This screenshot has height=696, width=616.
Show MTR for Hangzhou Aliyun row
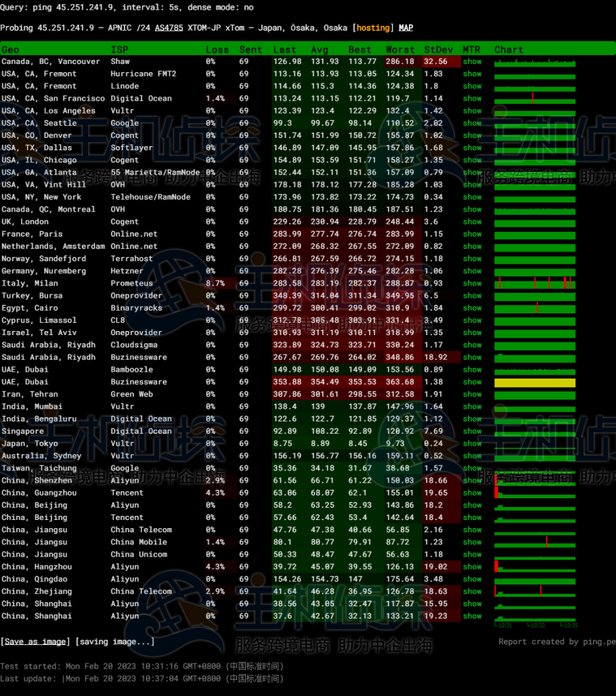pos(472,567)
